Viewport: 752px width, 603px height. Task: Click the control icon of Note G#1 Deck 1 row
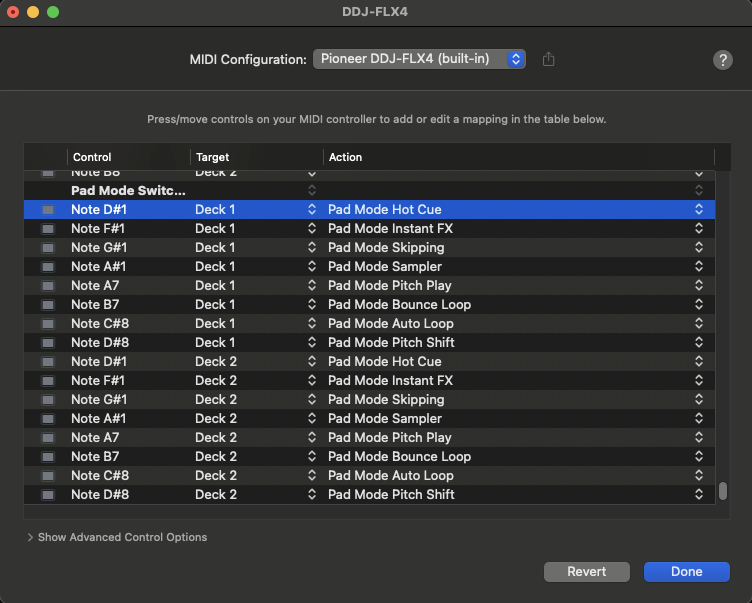48,248
